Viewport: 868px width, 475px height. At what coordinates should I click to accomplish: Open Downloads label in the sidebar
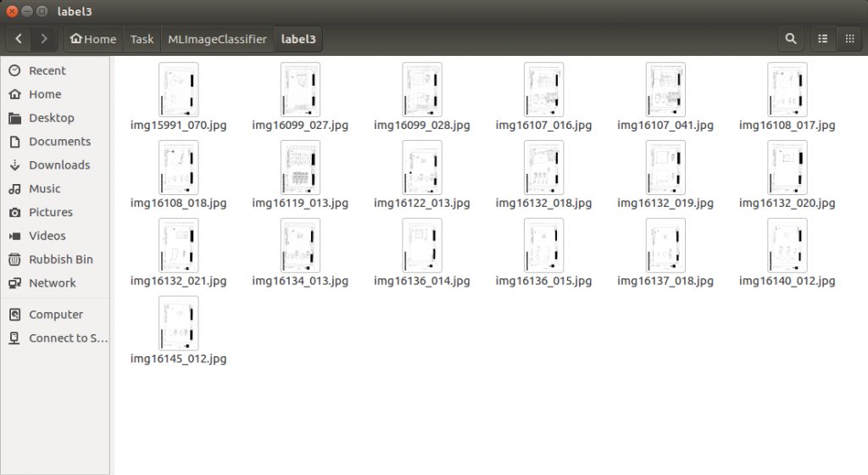click(x=59, y=165)
